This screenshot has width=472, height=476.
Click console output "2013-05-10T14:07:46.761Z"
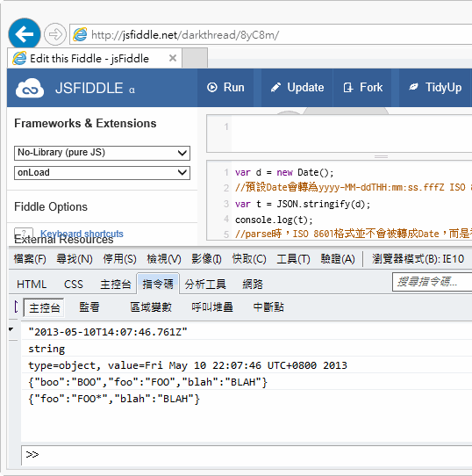(x=108, y=332)
